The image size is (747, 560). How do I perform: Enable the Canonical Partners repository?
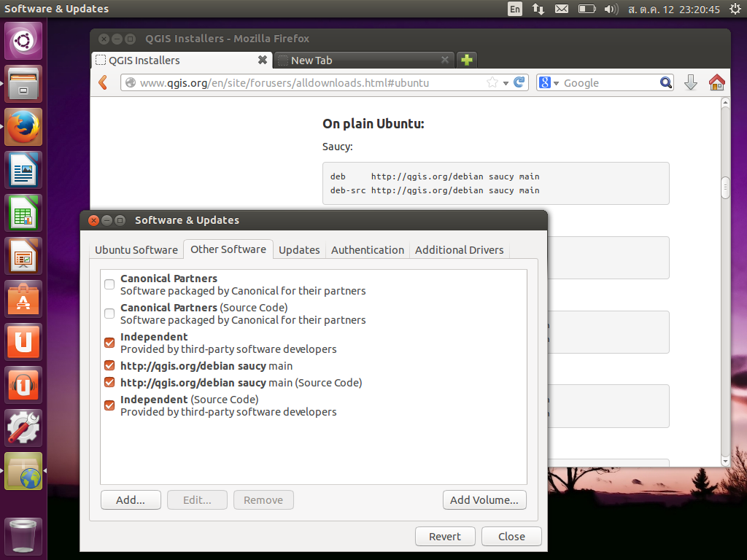tap(109, 284)
